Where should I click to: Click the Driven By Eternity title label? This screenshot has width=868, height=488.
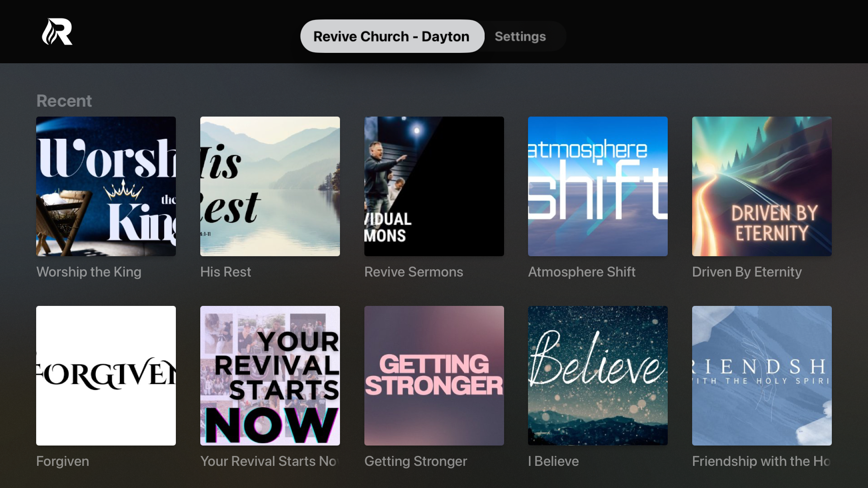click(747, 272)
